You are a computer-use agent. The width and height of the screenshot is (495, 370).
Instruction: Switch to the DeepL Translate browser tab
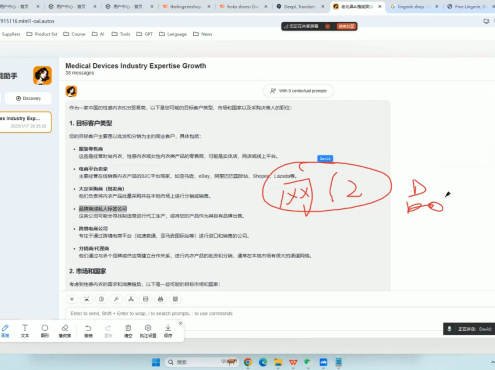click(x=299, y=6)
